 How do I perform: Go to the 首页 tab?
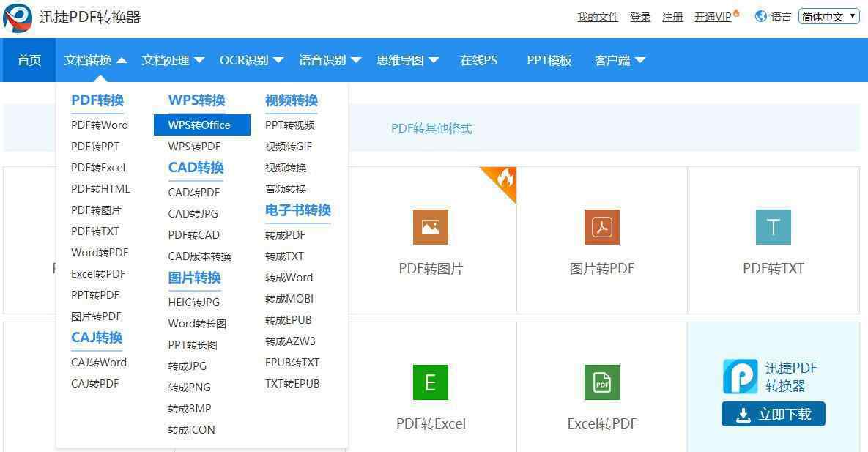tap(29, 60)
